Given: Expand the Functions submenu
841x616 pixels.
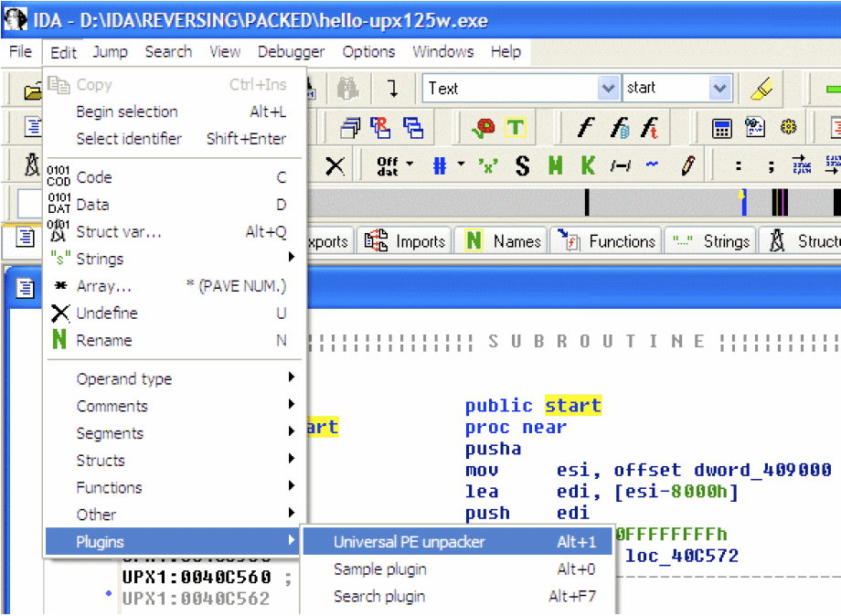Looking at the screenshot, I should tap(175, 488).
